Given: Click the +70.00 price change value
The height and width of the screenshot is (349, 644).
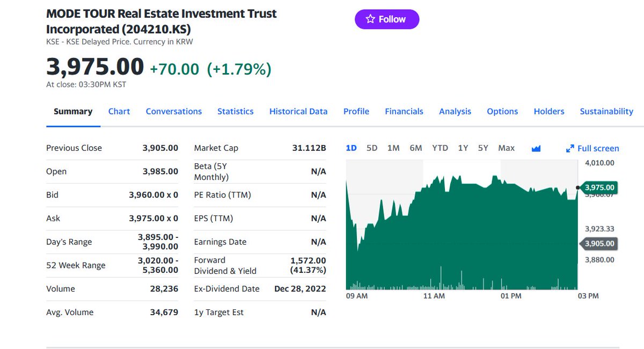Looking at the screenshot, I should pos(174,69).
